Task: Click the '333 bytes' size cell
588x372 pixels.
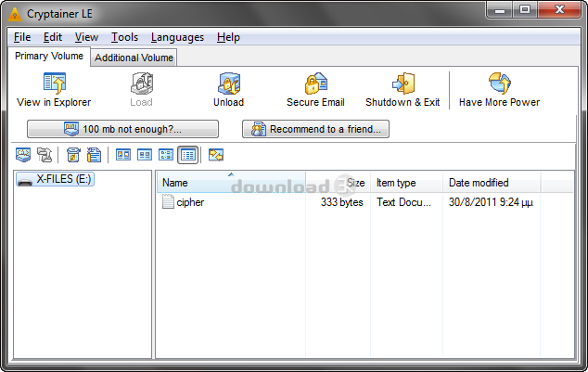Action: pos(341,202)
